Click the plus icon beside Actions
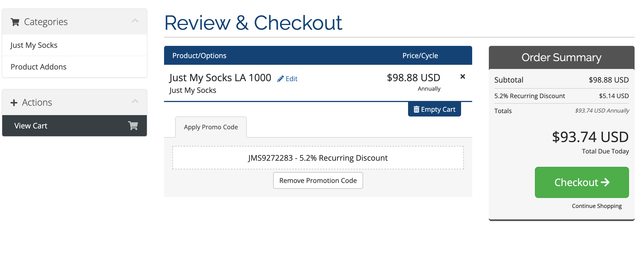 [14, 103]
